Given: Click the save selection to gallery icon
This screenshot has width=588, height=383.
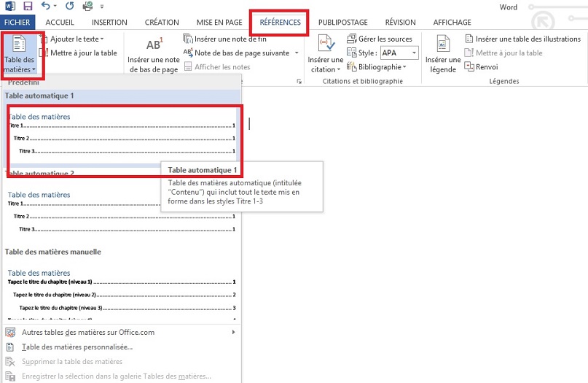Looking at the screenshot, I should [x=10, y=376].
